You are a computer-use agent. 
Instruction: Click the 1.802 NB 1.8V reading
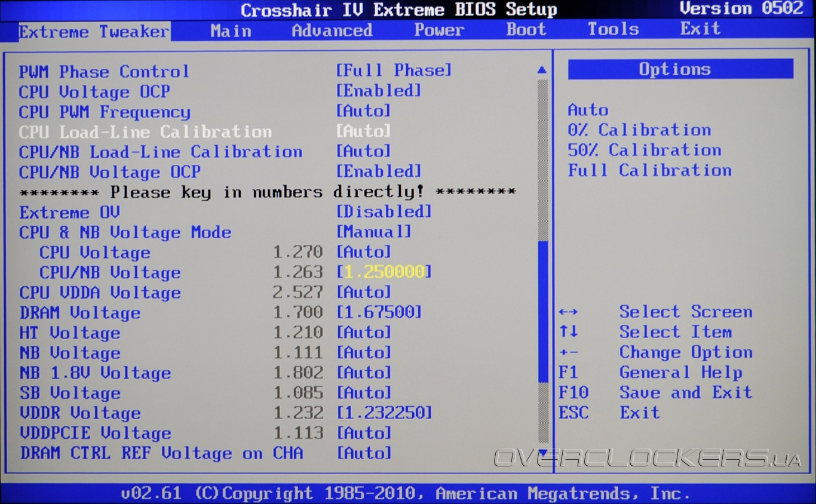297,373
